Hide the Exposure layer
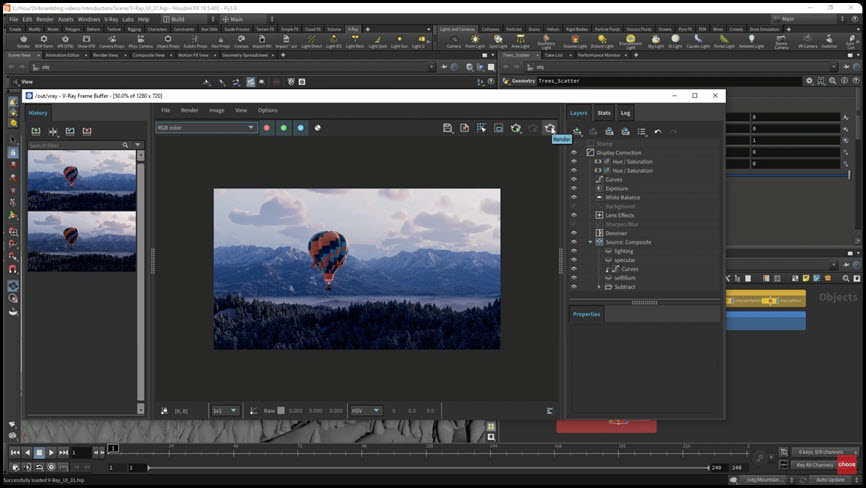Image resolution: width=866 pixels, height=488 pixels. (573, 188)
